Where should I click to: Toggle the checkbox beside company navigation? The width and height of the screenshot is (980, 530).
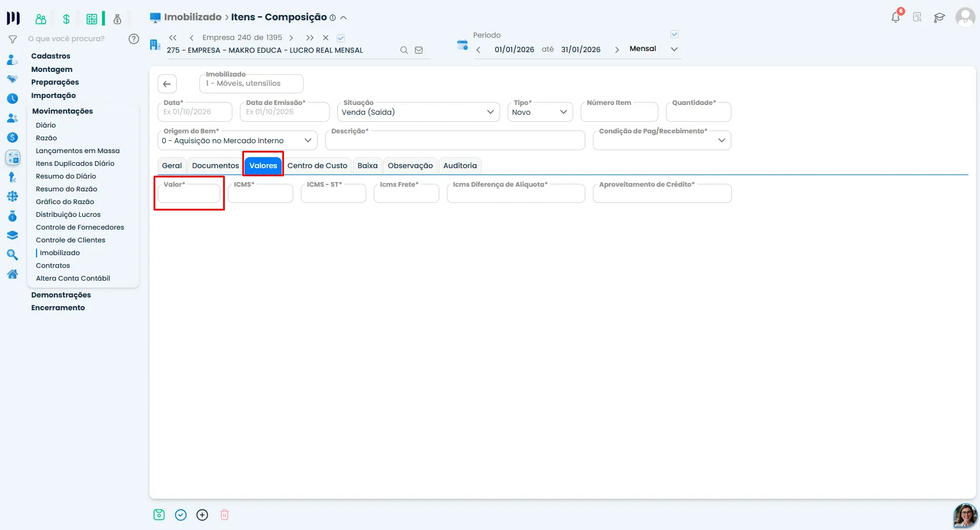[x=341, y=38]
